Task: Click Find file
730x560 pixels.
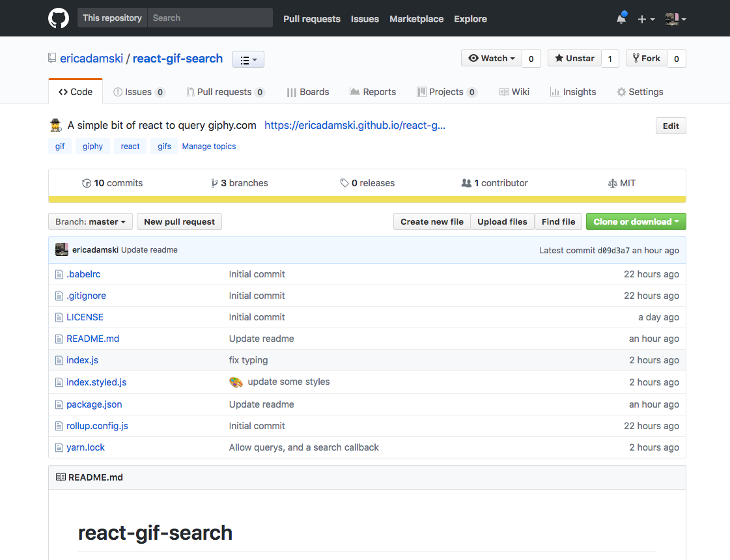Action: (558, 221)
